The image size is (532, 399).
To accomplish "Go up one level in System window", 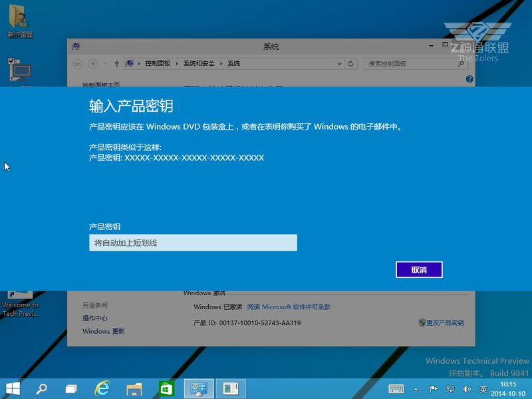I will (117, 64).
